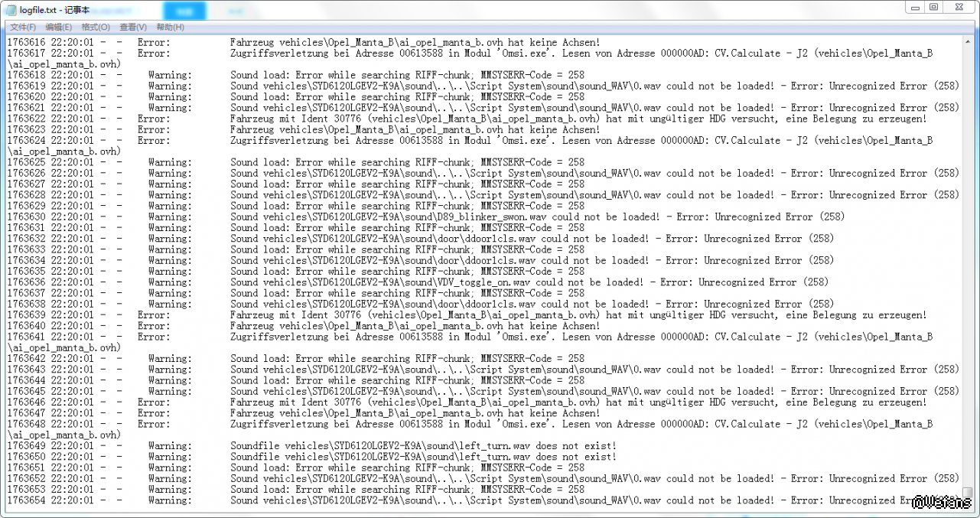The width and height of the screenshot is (980, 518).
Task: Close the logfile.txt Notepad window
Action: 959,7
